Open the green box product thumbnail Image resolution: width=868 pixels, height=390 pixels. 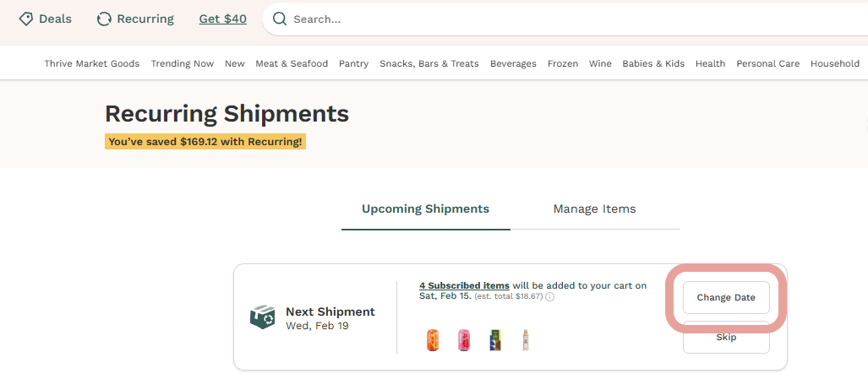pos(495,340)
